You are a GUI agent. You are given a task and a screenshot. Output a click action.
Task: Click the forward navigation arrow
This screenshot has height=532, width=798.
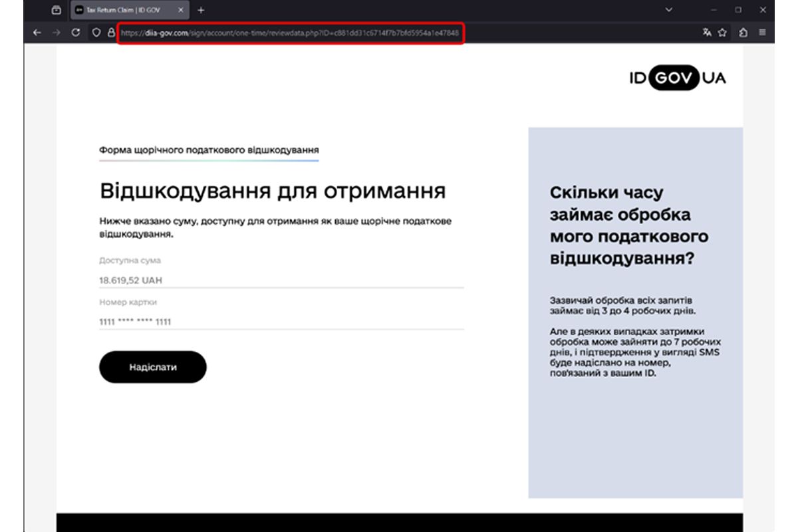pyautogui.click(x=57, y=31)
